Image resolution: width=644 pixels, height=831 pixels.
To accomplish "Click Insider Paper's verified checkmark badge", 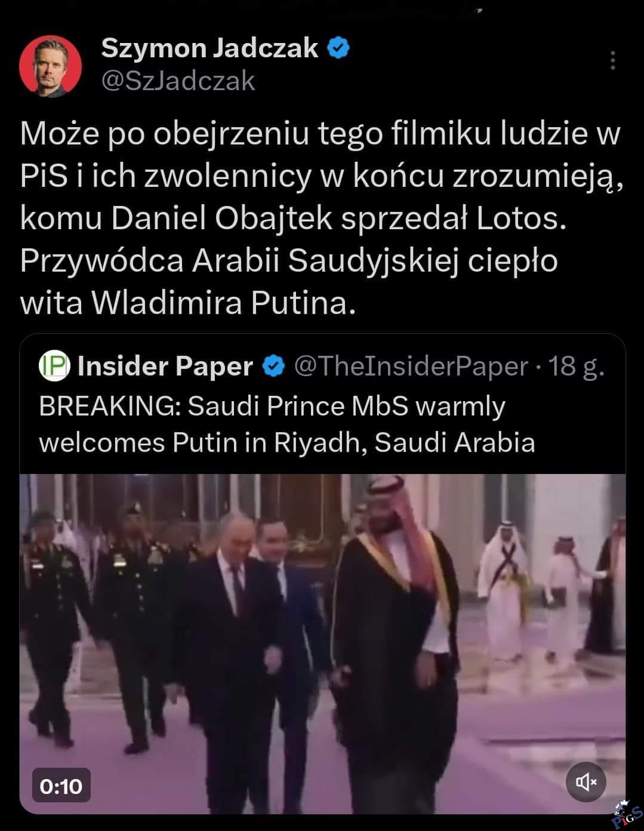I will point(274,367).
